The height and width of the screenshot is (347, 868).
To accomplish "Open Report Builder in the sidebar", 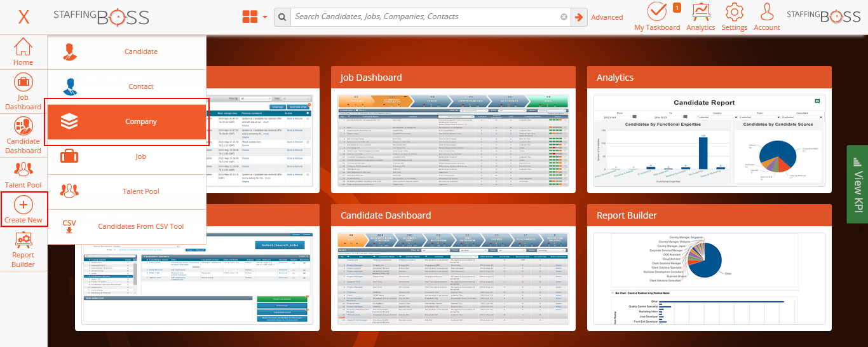I will point(24,249).
